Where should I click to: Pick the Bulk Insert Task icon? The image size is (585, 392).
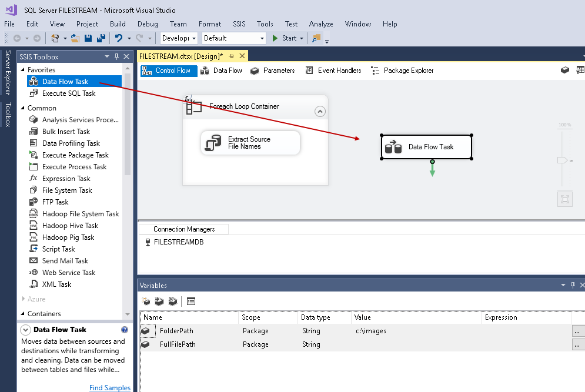tap(34, 131)
